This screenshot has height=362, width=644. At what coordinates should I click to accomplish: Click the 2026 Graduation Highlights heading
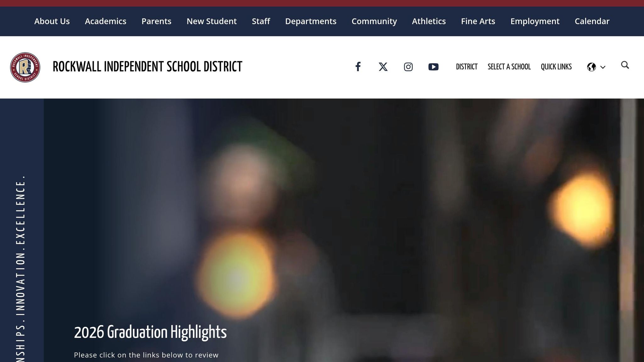pyautogui.click(x=150, y=332)
